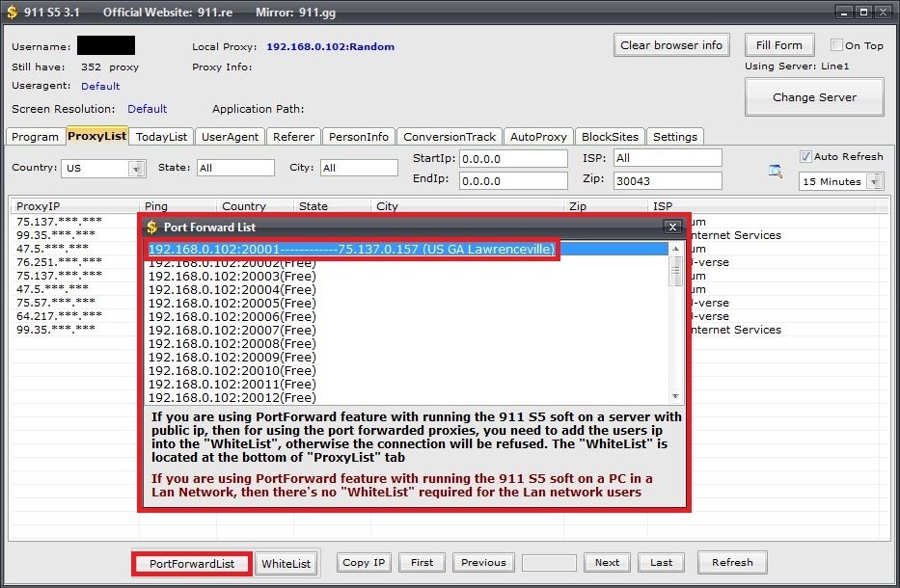
Task: Click the City filter input field
Action: (359, 168)
